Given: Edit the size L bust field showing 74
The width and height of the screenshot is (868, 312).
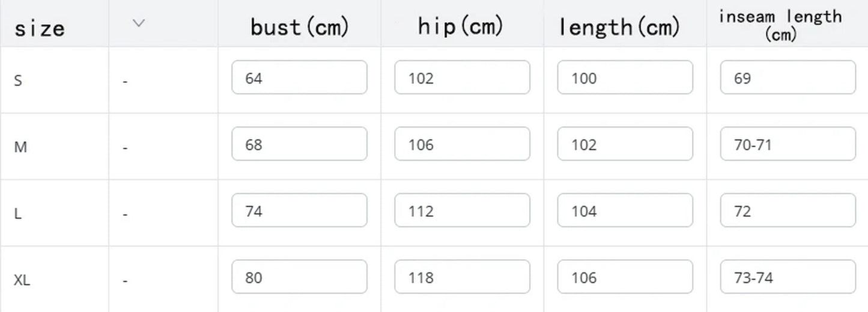Looking at the screenshot, I should (299, 210).
